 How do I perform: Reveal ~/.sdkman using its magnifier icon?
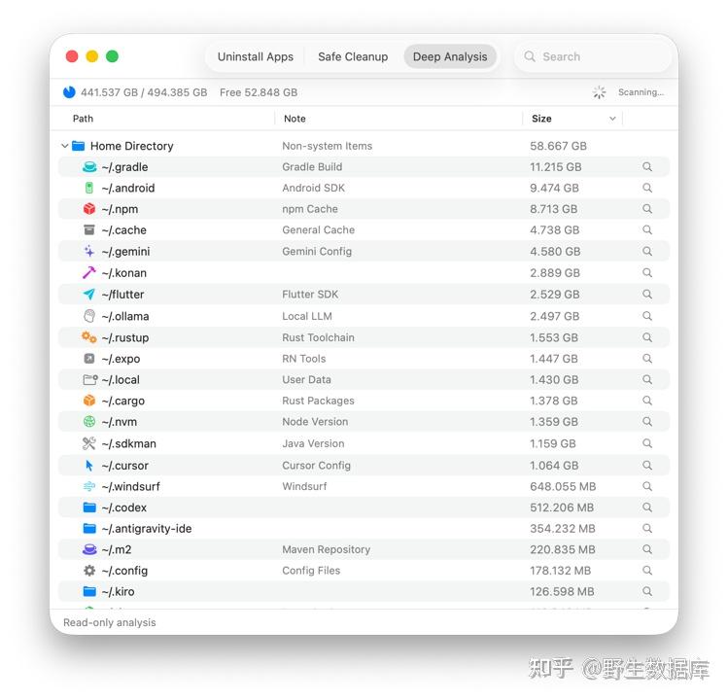click(x=647, y=442)
